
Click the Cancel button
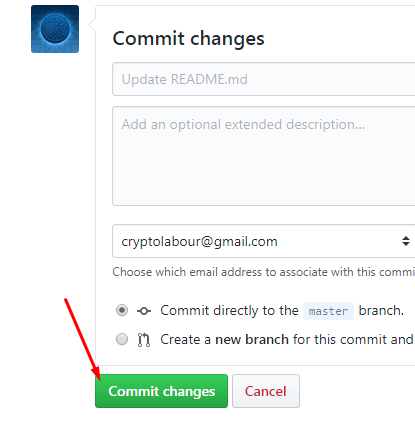(x=266, y=391)
